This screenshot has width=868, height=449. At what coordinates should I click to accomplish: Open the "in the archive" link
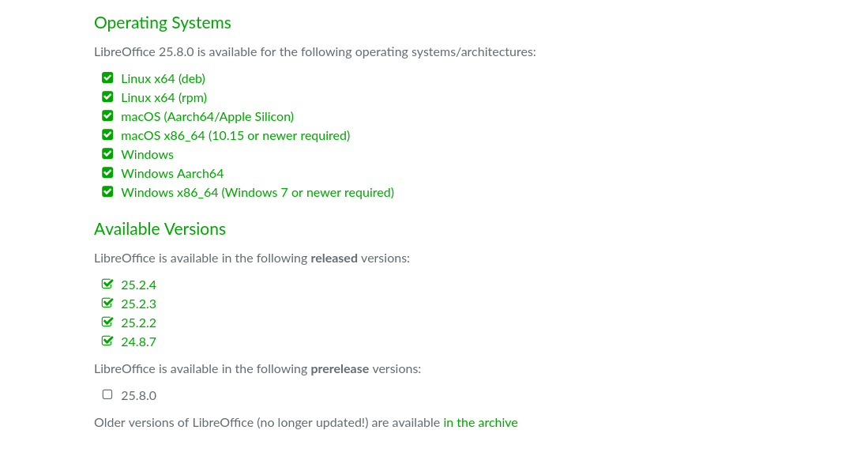[480, 423]
